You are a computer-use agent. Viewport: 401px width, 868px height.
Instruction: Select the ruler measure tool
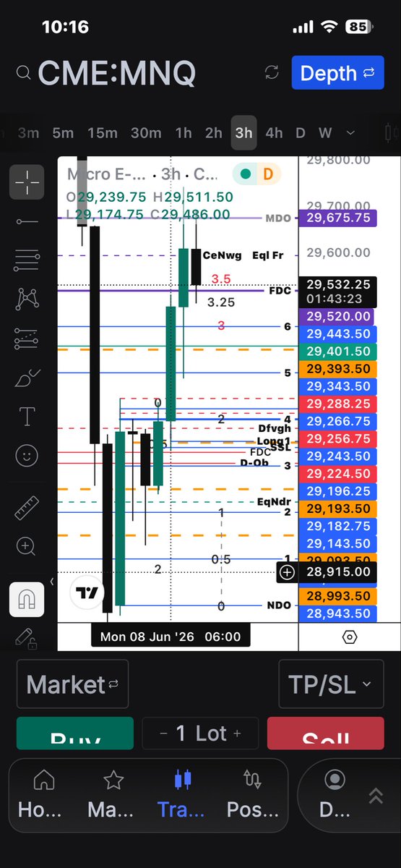coord(27,507)
